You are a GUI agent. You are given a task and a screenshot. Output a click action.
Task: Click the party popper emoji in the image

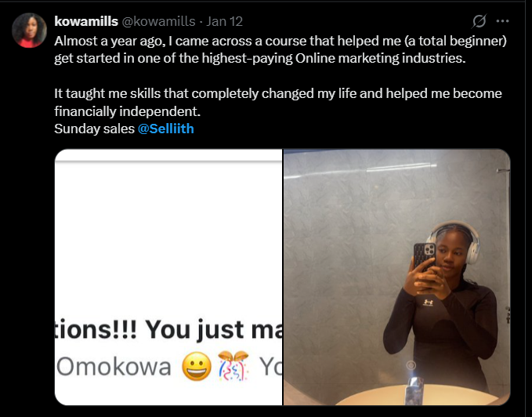[232, 367]
